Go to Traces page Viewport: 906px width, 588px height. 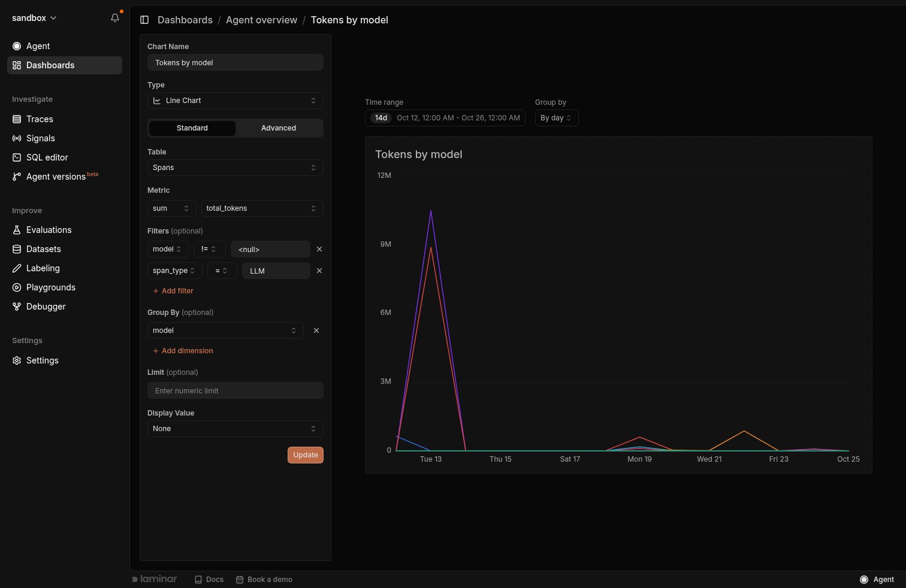[x=65, y=119]
